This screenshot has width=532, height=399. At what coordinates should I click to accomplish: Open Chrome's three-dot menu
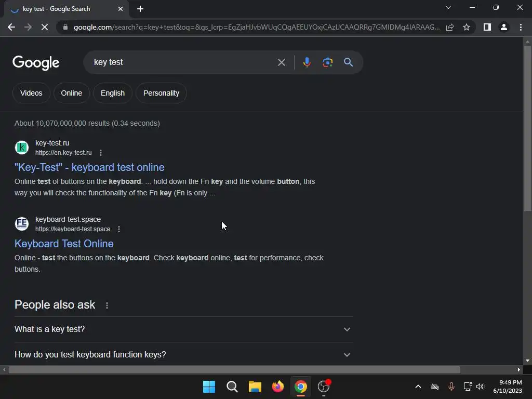[521, 27]
